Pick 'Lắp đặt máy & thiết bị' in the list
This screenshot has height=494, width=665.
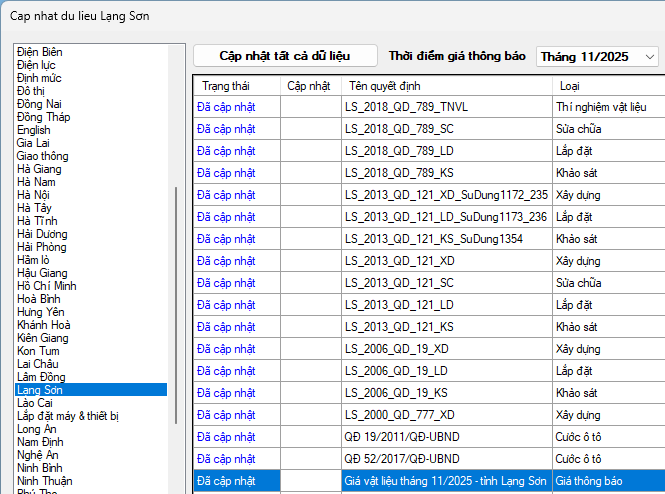(68, 416)
